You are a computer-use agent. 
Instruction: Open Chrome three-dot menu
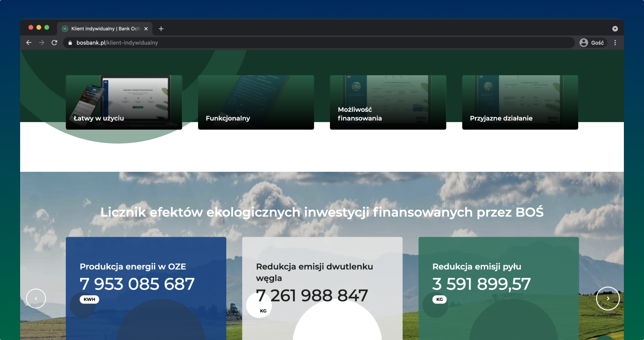[x=615, y=43]
